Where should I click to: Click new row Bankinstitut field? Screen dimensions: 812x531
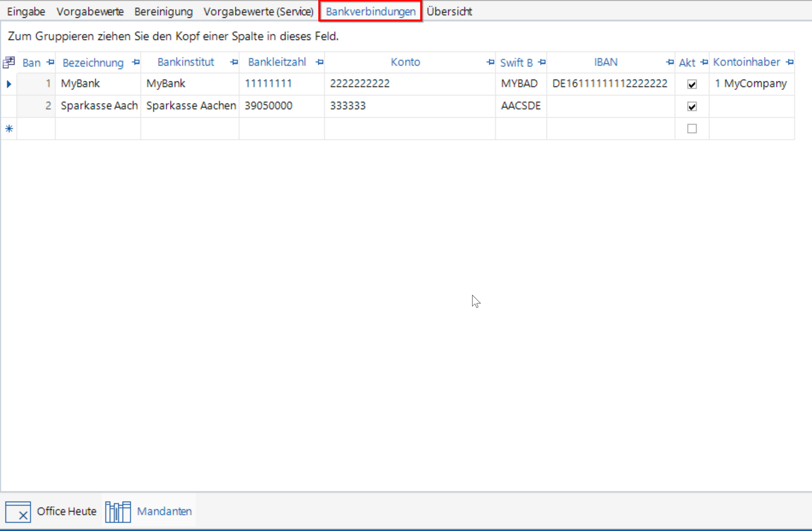pos(190,128)
